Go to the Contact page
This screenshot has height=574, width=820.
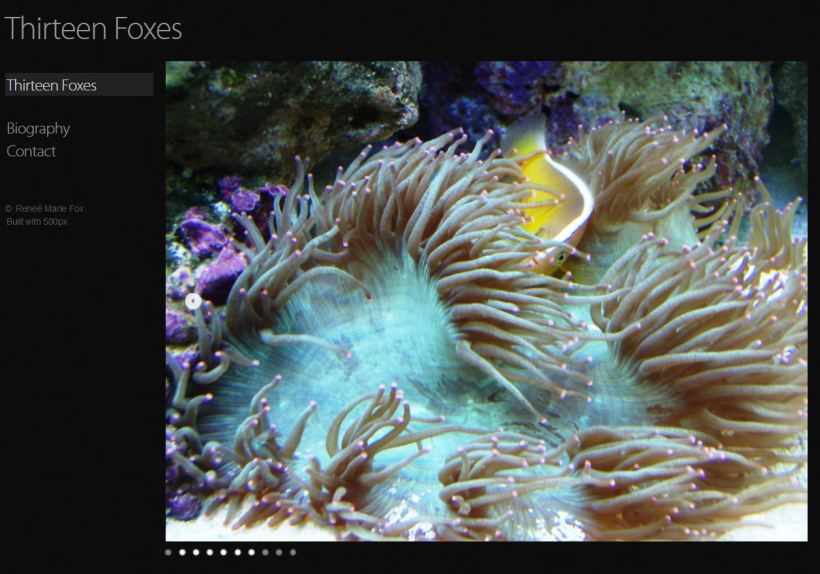click(31, 151)
